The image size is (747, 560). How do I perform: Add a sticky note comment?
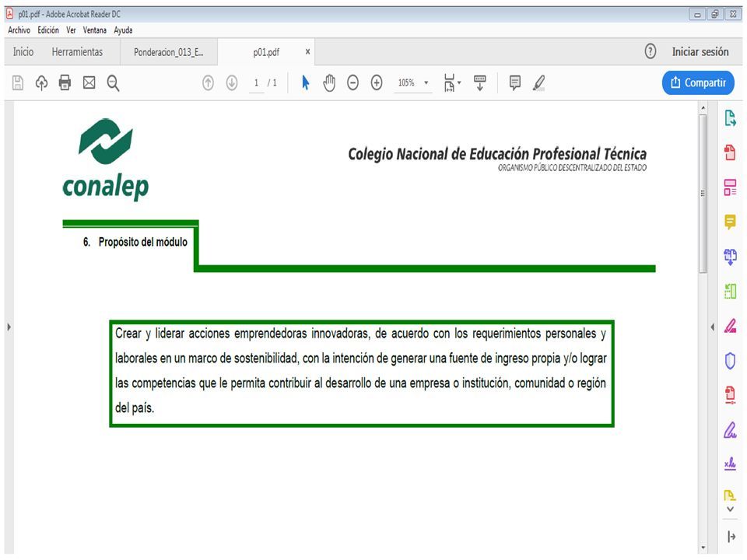(x=514, y=83)
